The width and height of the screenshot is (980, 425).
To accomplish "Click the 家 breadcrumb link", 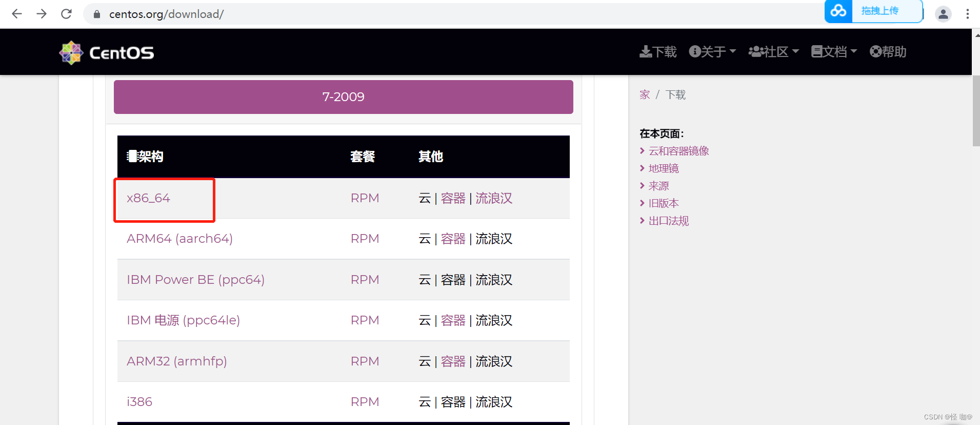I will coord(645,95).
